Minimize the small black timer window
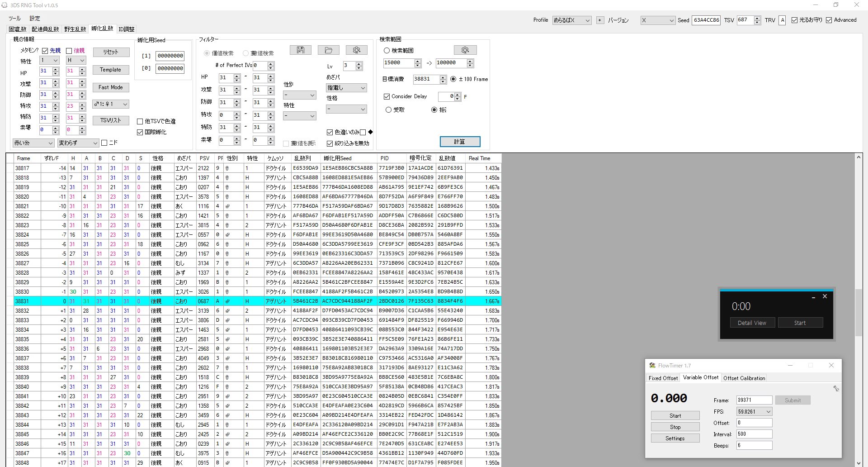This screenshot has height=467, width=868. click(813, 297)
